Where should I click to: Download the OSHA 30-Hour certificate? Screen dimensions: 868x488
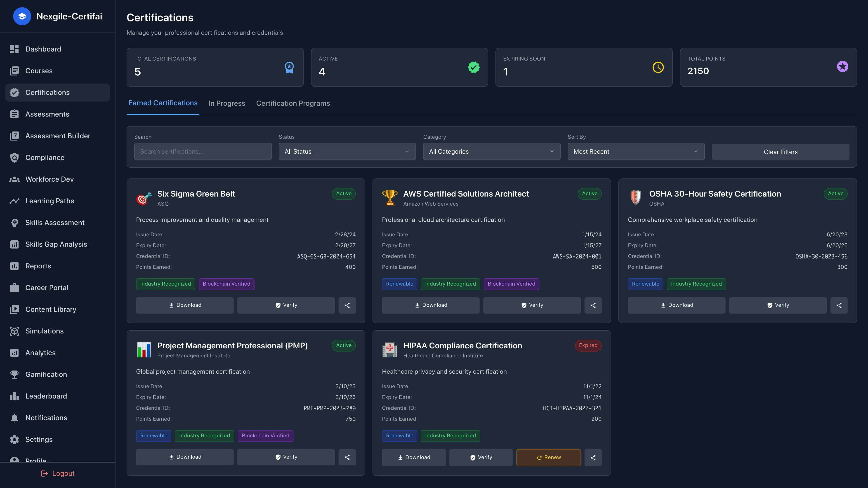coord(676,305)
